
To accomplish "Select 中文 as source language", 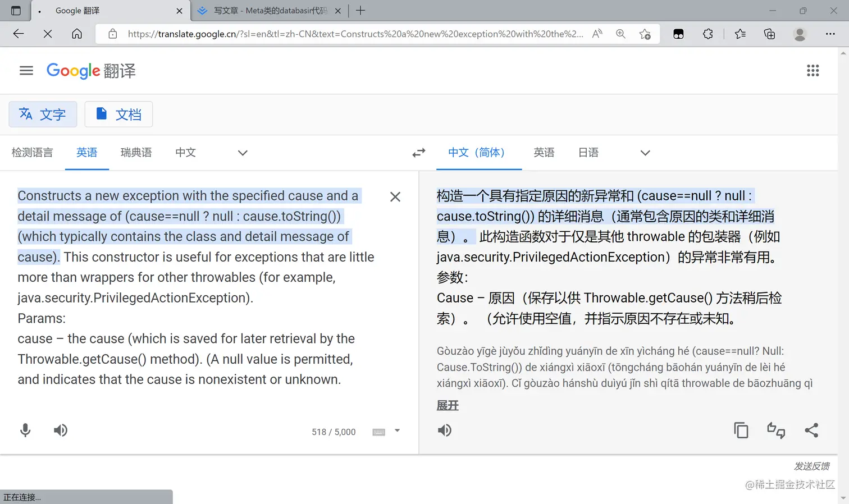I will coord(186,153).
